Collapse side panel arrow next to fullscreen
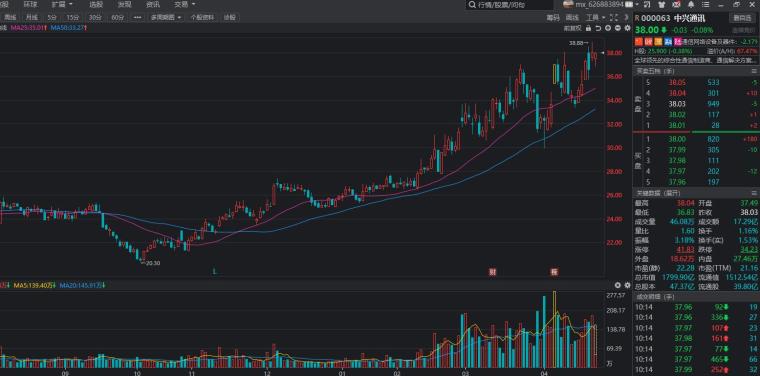The width and height of the screenshot is (760, 376). (x=626, y=17)
